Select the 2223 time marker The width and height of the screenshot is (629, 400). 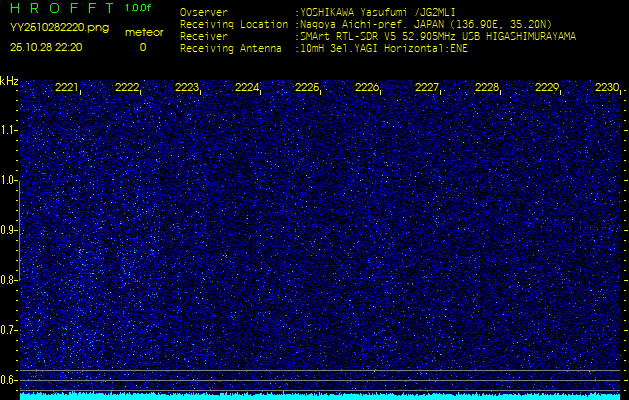[x=187, y=88]
